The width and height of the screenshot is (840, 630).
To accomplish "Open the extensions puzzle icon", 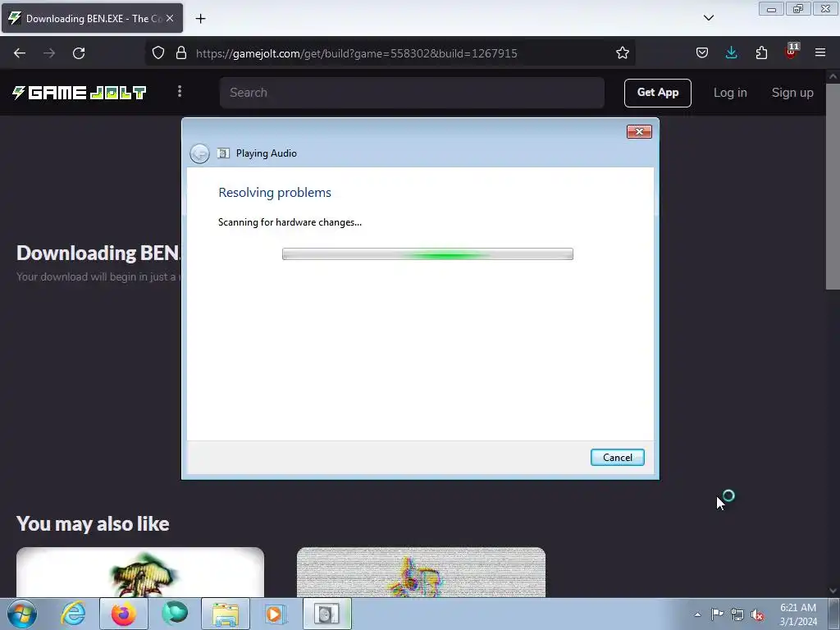I will point(761,52).
